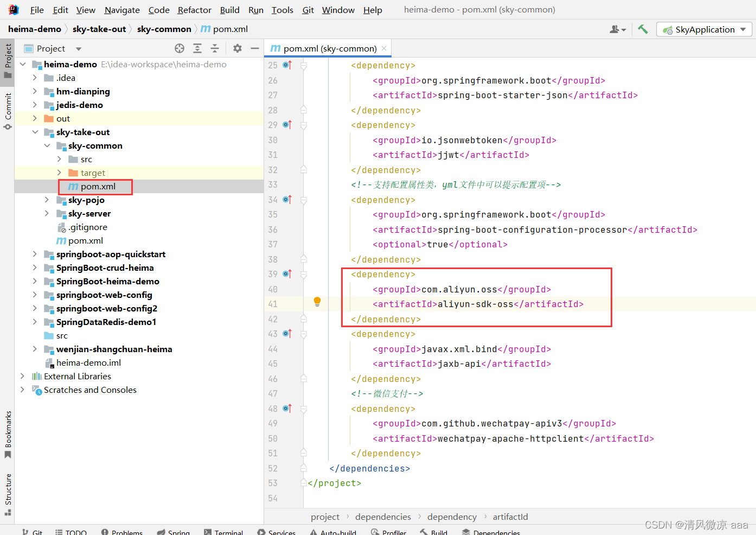This screenshot has height=535, width=756.
Task: Open the Refactor menu
Action: 195,10
